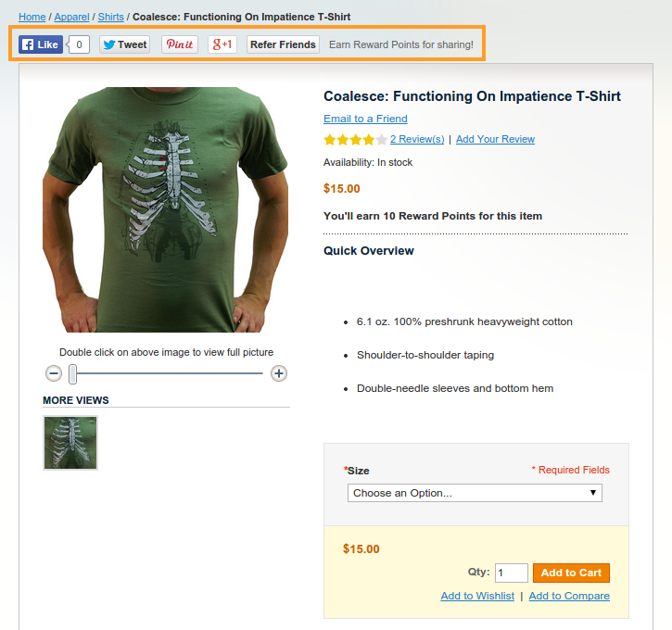Image resolution: width=672 pixels, height=630 pixels.
Task: Go to Home in the breadcrumb
Action: [32, 17]
